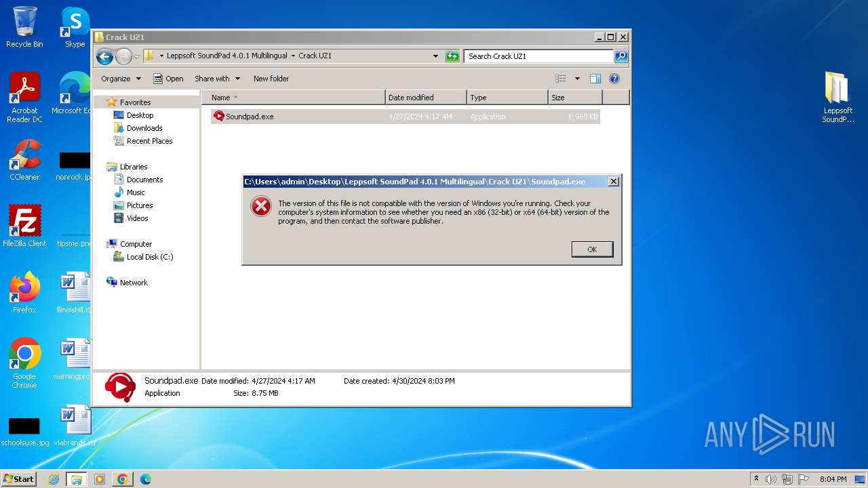
Task: Select schoolsuse.jpg desktop file
Action: point(24,431)
